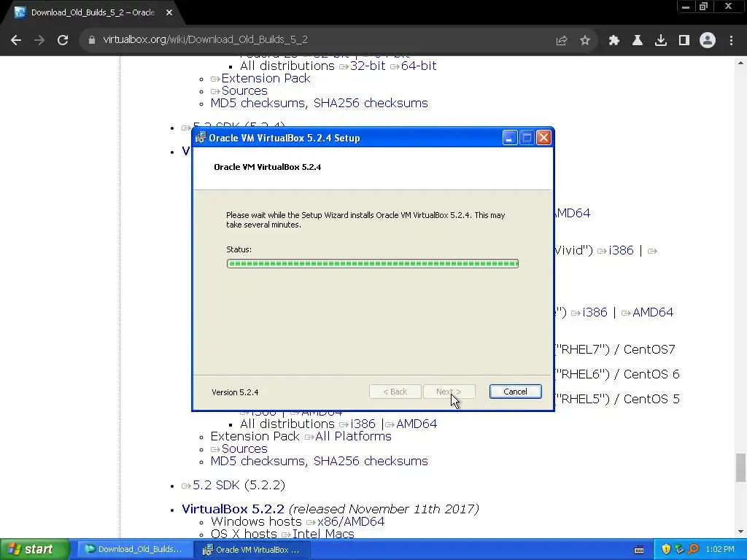
Task: Click the security shield tray icon
Action: point(666,549)
